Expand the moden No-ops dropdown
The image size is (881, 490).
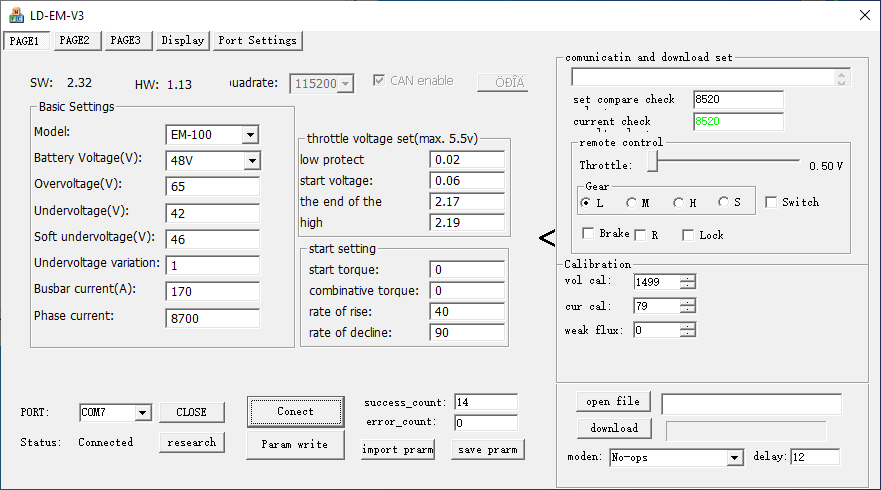click(x=735, y=457)
